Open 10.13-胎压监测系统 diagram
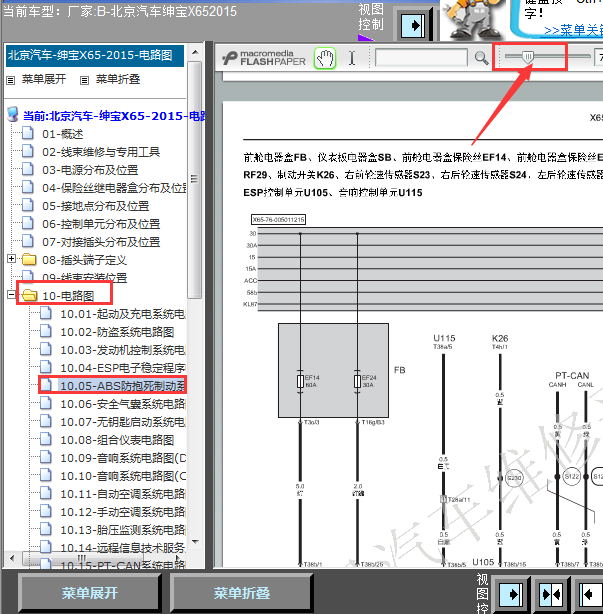Image resolution: width=603 pixels, height=614 pixels. tap(123, 530)
